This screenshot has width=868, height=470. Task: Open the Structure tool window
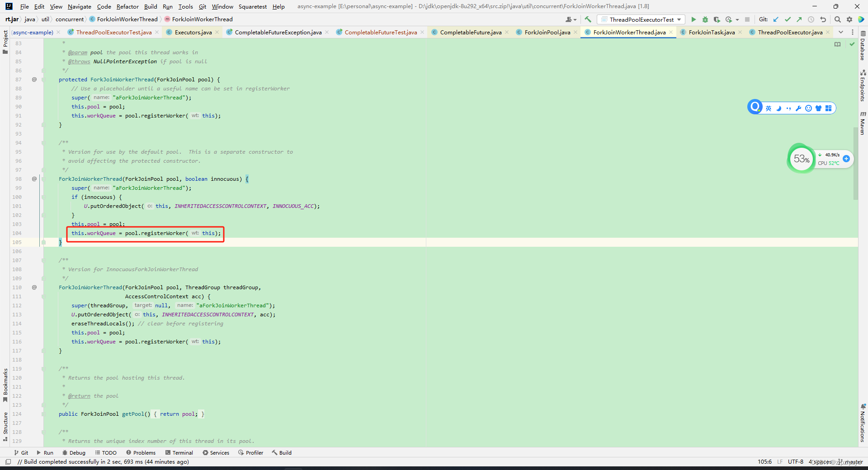[5, 427]
